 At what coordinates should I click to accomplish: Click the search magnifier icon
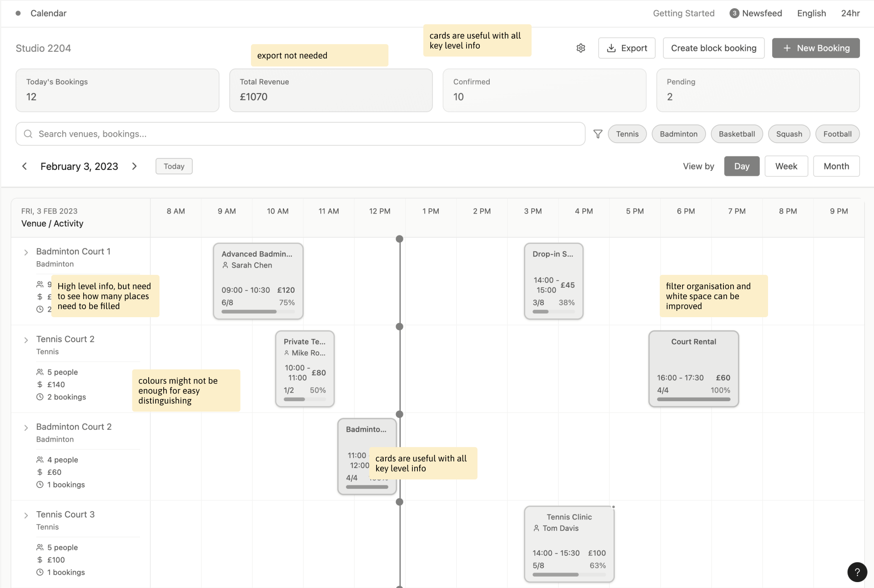(x=28, y=134)
